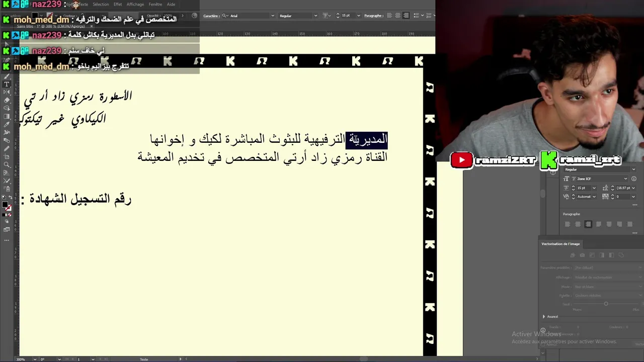Justify with last line centered in Paragraphe panel
The image size is (644, 362).
pyautogui.click(x=609, y=224)
